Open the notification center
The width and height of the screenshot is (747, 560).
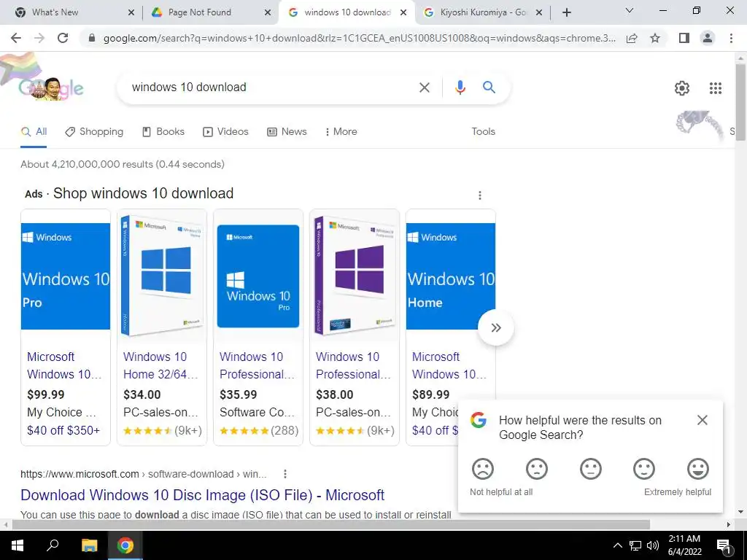click(x=724, y=545)
